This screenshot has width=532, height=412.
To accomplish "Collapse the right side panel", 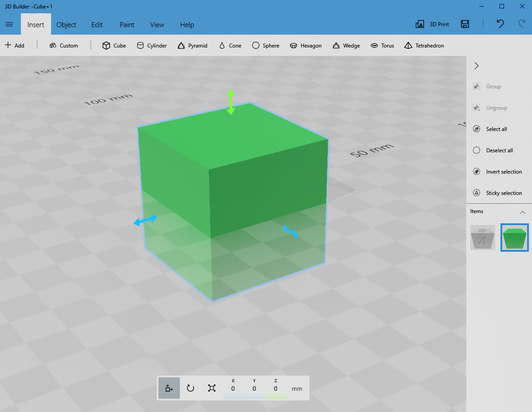I will pos(476,65).
